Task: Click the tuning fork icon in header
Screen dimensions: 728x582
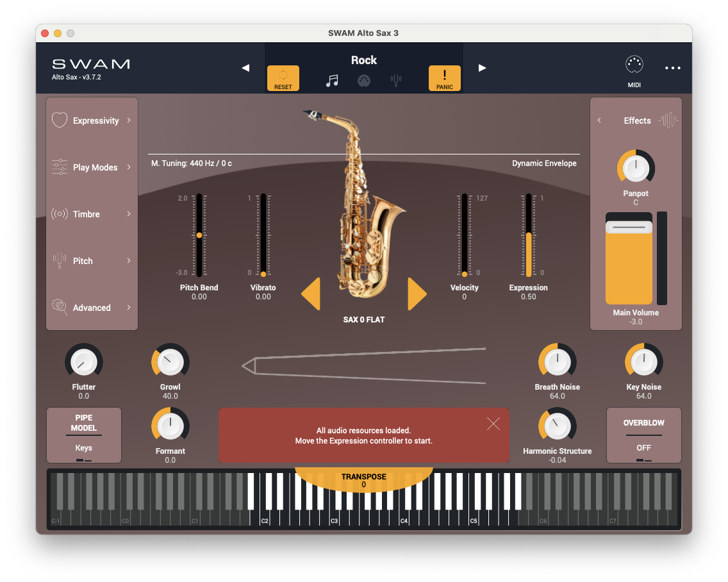Action: click(396, 81)
